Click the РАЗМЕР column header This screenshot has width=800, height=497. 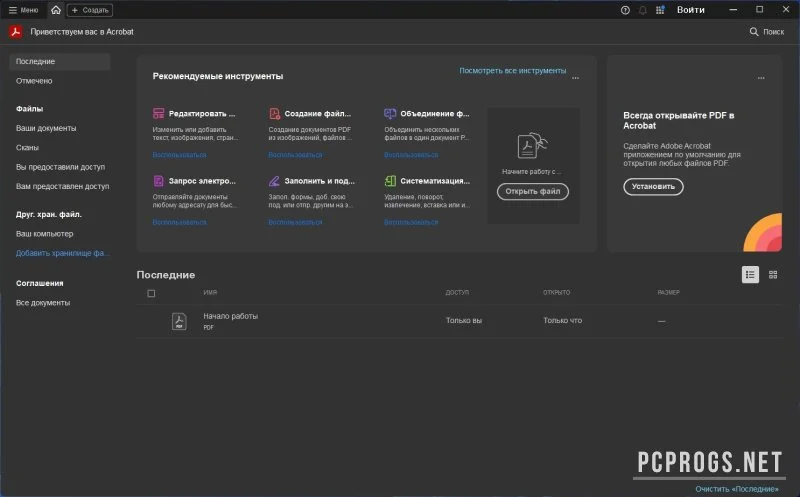click(x=668, y=292)
